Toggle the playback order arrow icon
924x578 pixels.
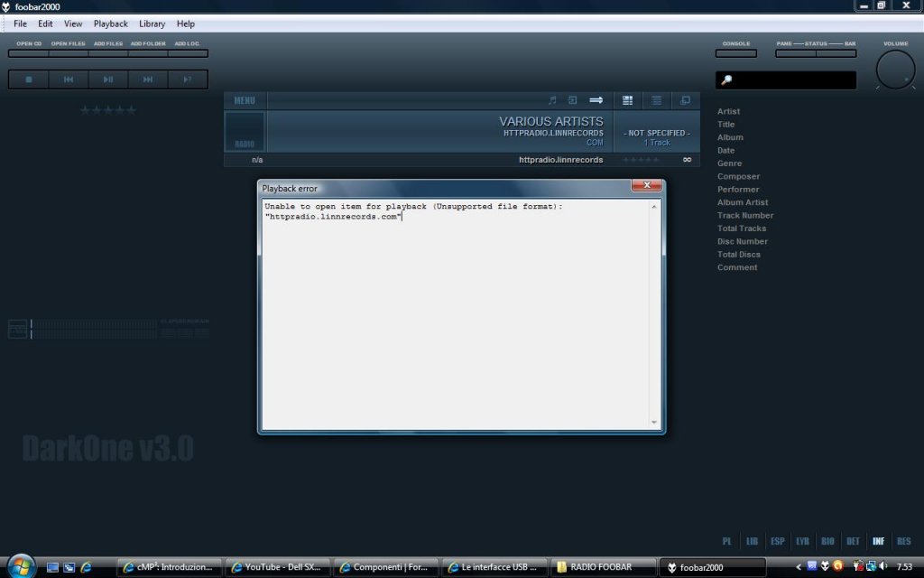click(x=596, y=100)
